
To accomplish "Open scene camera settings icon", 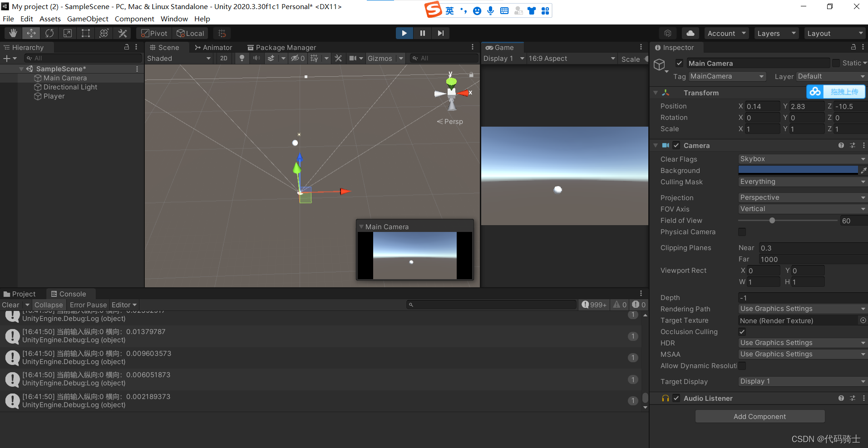I will tap(353, 58).
